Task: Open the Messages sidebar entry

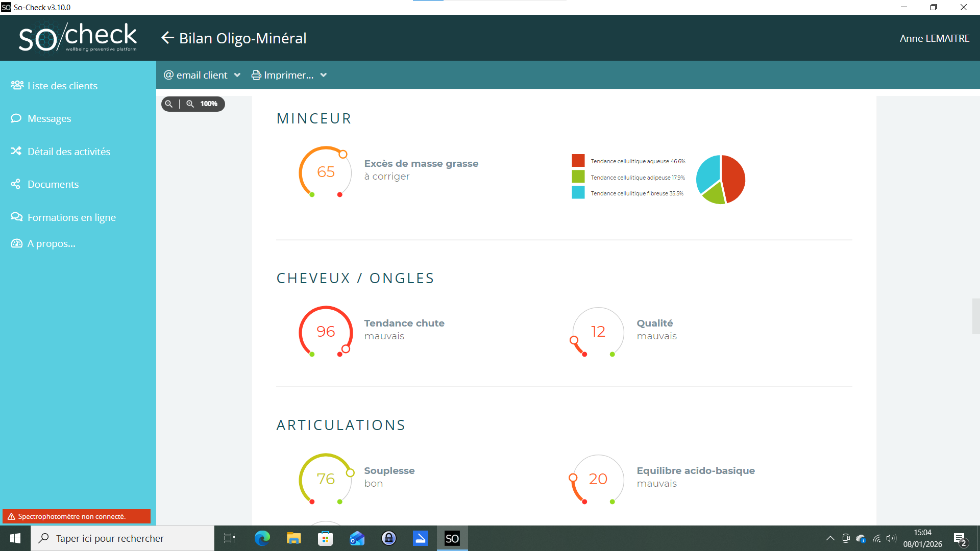Action: [x=49, y=118]
